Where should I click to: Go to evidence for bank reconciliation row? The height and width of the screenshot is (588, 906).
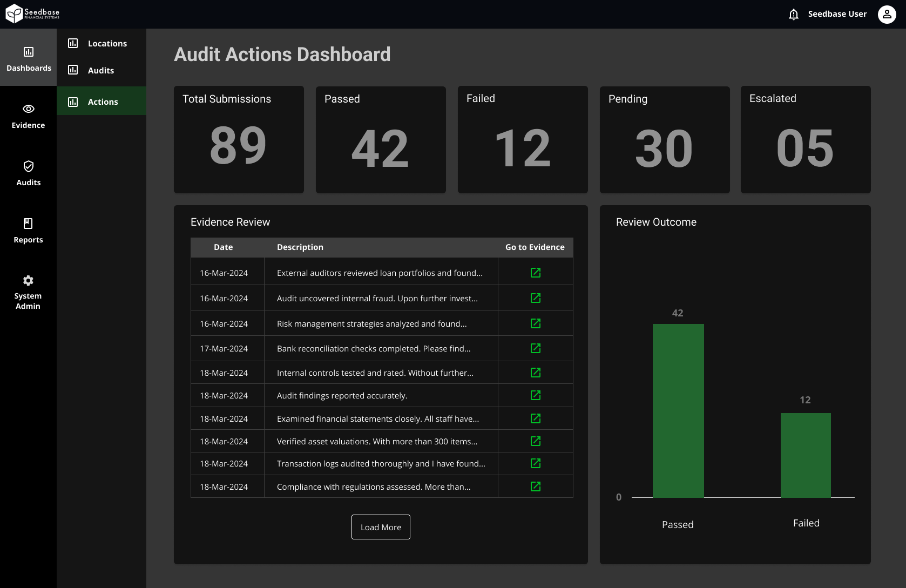[x=535, y=348]
